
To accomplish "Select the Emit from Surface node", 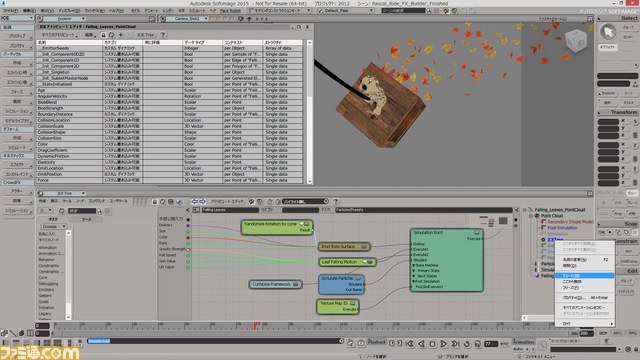I will pyautogui.click(x=344, y=247).
